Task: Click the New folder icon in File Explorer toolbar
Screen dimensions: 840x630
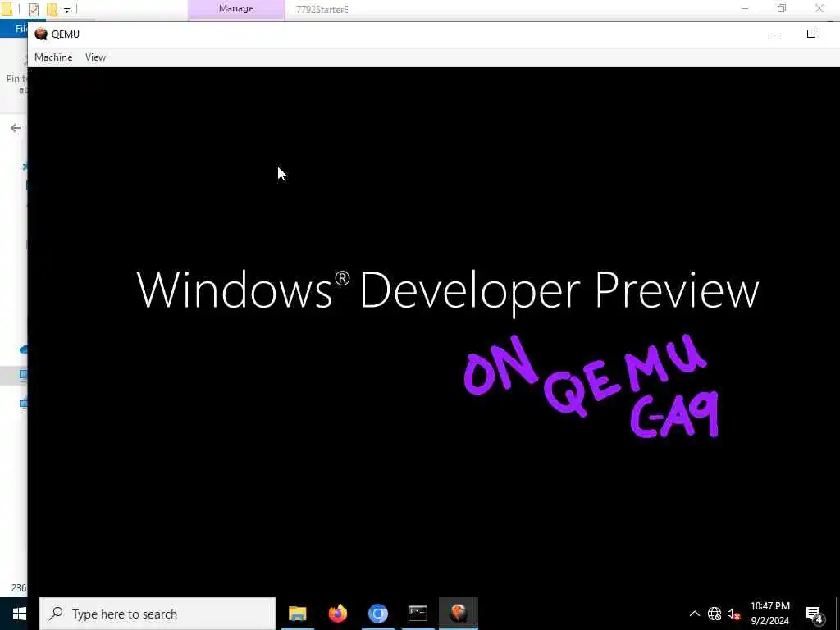Action: [52, 9]
